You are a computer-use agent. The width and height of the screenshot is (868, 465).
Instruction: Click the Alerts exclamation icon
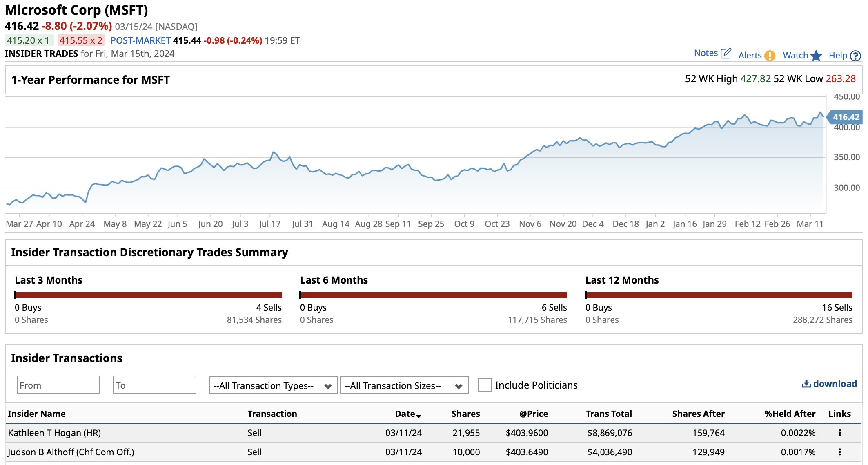coord(770,56)
